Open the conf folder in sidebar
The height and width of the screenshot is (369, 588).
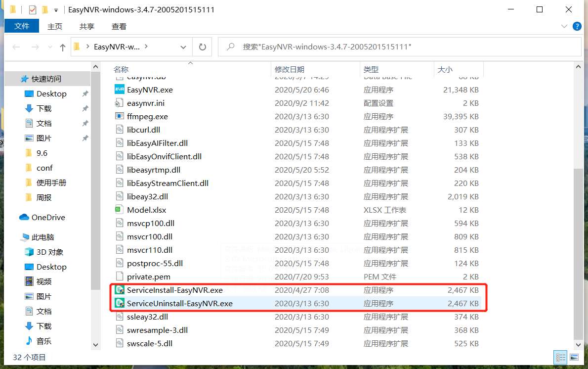point(44,168)
